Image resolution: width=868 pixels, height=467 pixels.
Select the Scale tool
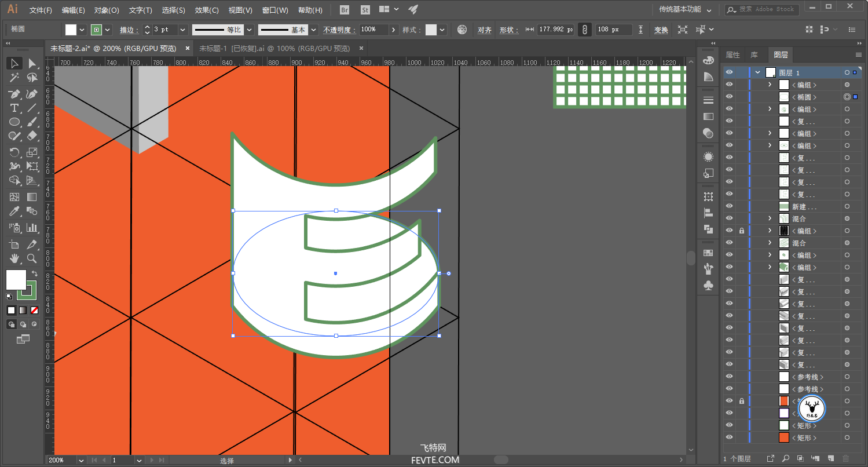pyautogui.click(x=32, y=152)
